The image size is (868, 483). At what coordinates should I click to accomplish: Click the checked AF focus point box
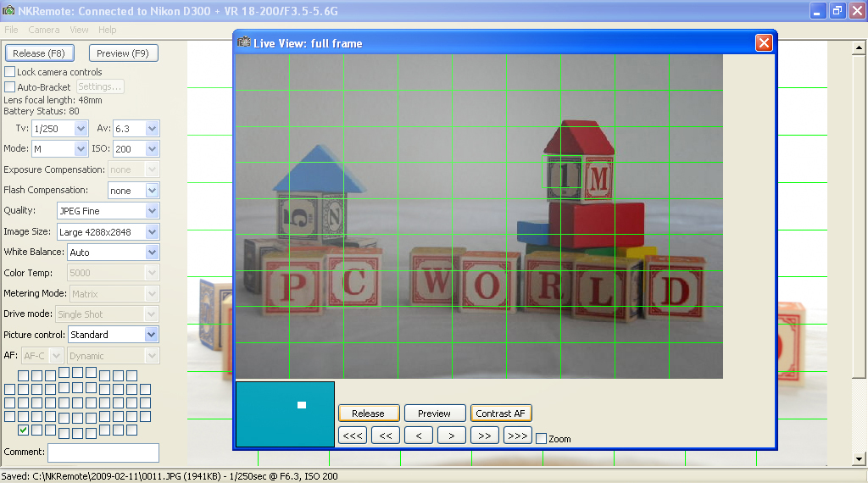pyautogui.click(x=23, y=430)
